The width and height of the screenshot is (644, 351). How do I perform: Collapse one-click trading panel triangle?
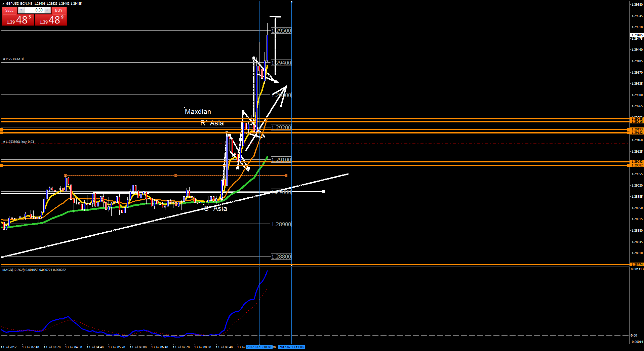[3, 3]
